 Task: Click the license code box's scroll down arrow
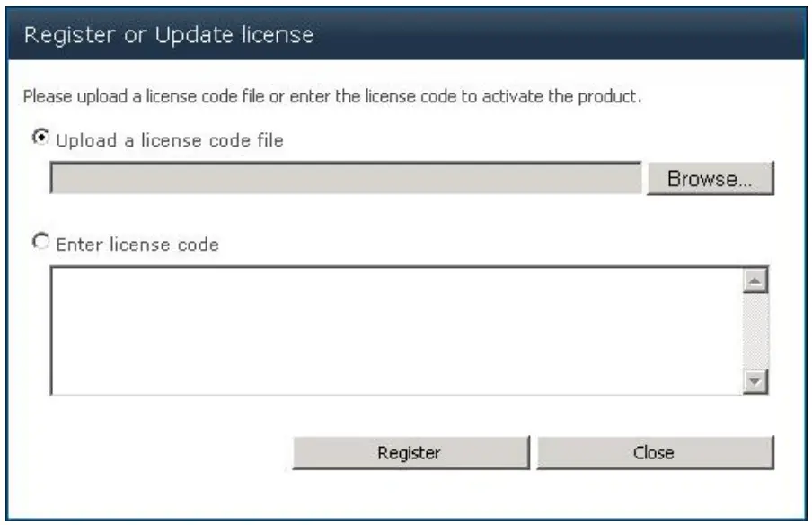tap(755, 380)
